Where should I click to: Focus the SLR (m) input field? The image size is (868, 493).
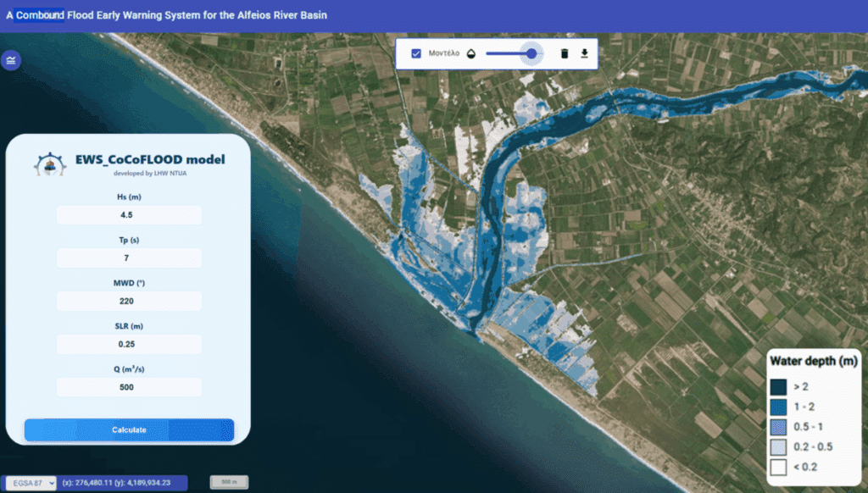pyautogui.click(x=129, y=344)
